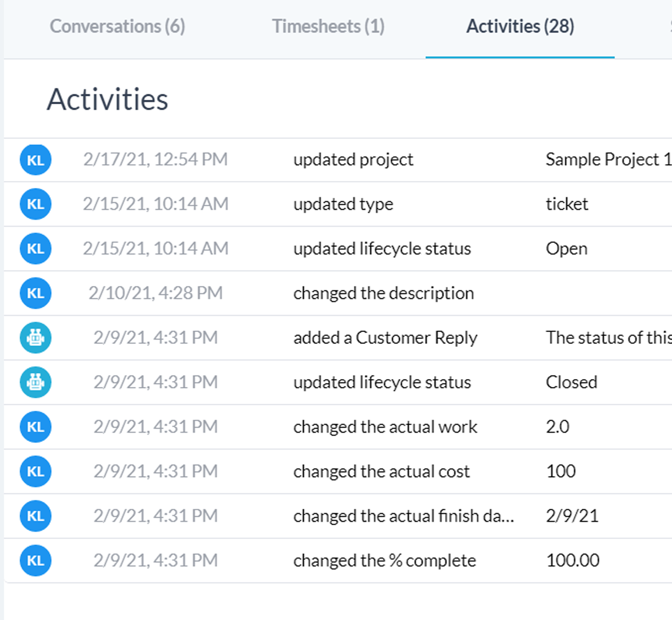Viewport: 672px width, 620px height.
Task: Click the 2/17/21, 12:54 PM timestamp
Action: click(x=155, y=159)
